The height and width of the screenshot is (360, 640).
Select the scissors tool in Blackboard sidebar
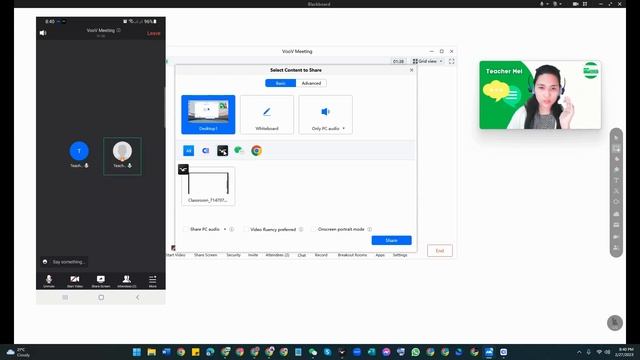(x=616, y=191)
